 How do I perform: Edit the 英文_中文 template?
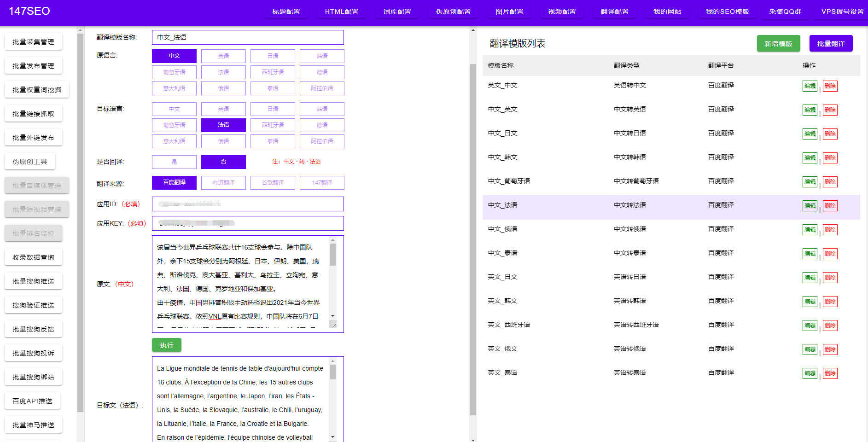(x=810, y=86)
